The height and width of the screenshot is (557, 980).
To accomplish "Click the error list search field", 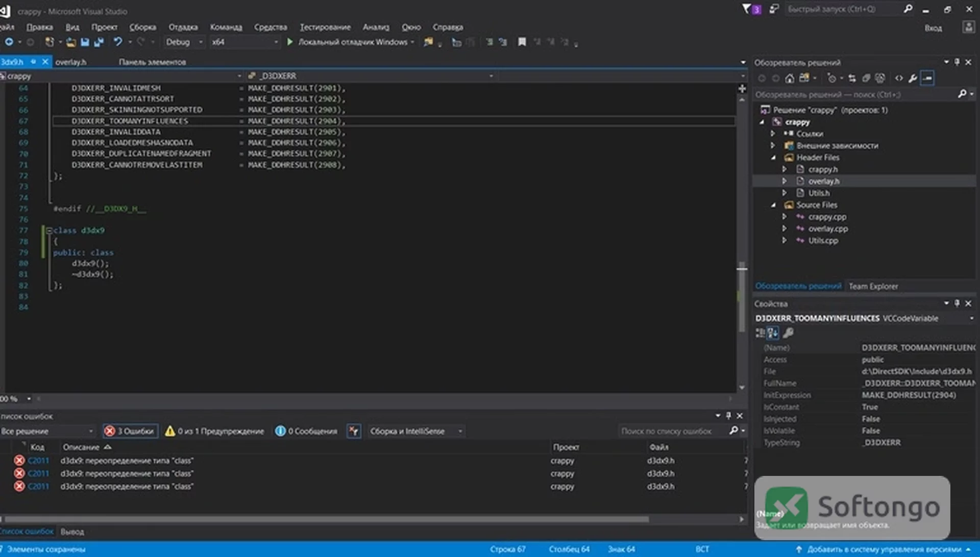I will tap(674, 431).
